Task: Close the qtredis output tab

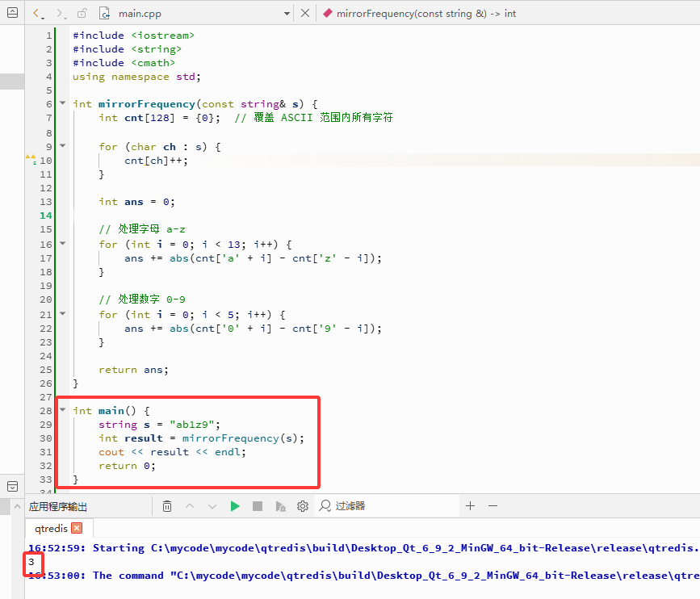Action: 77,528
